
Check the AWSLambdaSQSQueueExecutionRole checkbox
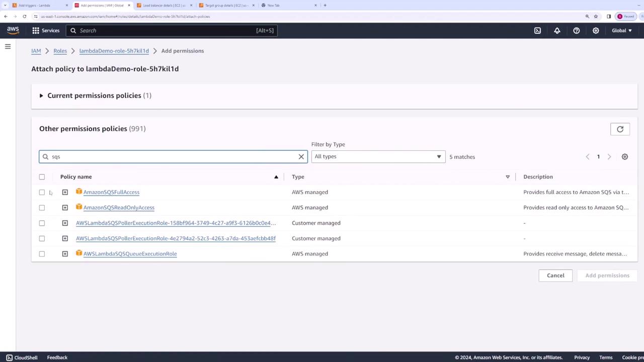(42, 254)
